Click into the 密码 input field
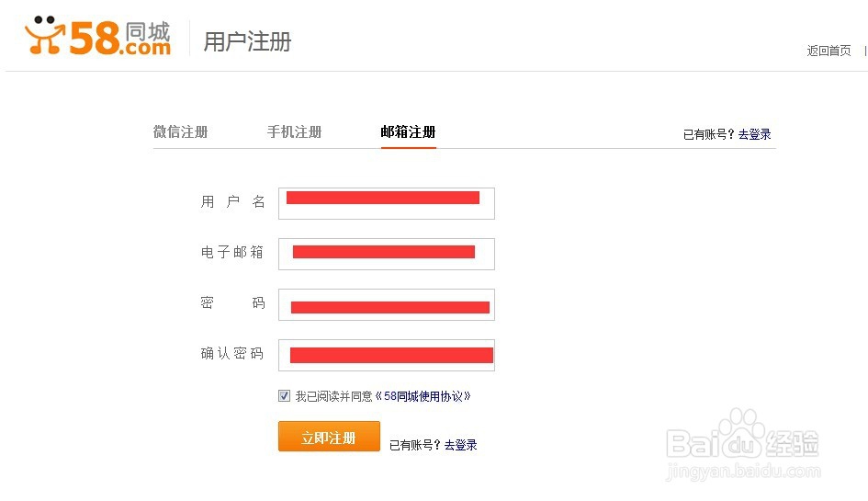 point(387,304)
